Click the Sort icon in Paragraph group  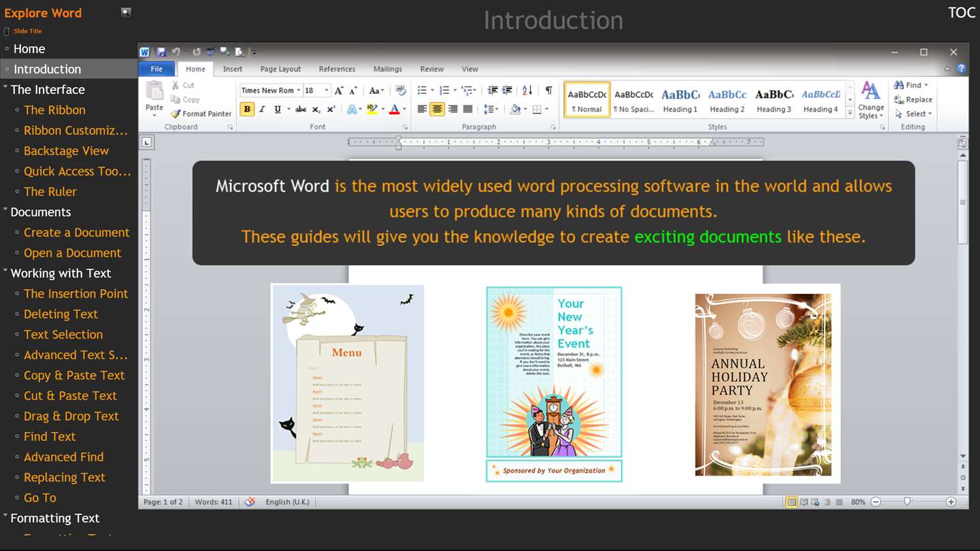[527, 90]
